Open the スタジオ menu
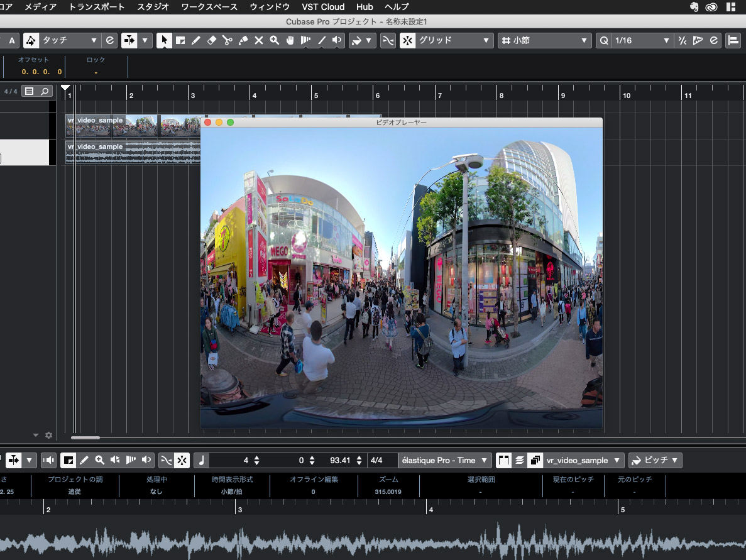 coord(153,7)
